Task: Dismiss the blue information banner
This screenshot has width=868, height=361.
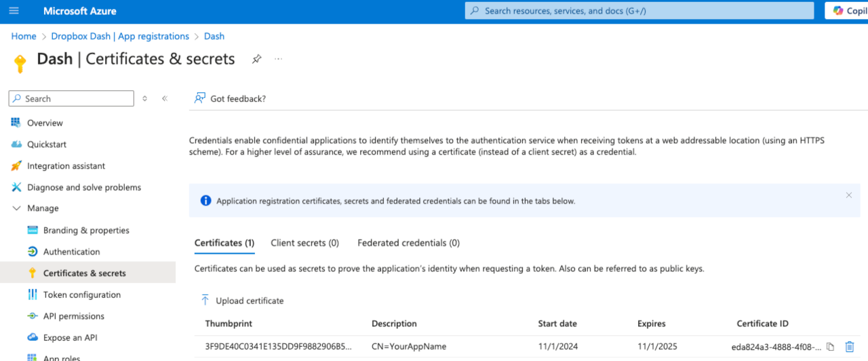Action: (x=848, y=195)
